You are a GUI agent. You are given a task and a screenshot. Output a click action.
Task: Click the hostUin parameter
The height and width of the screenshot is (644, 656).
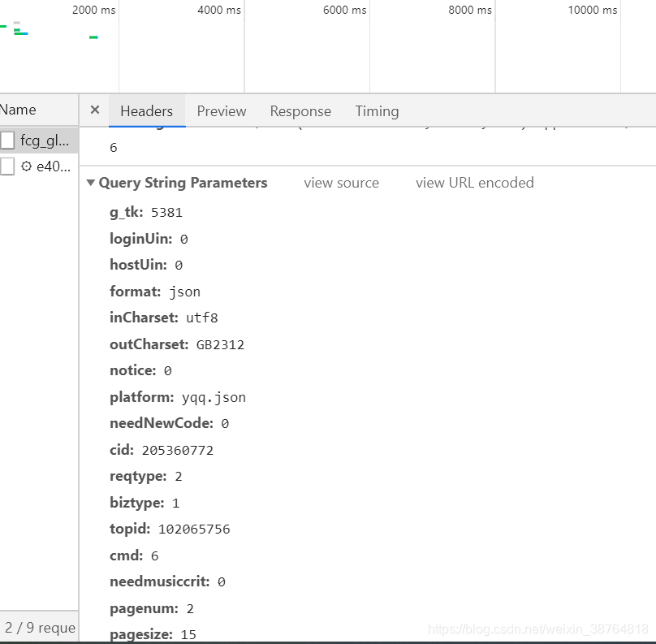pos(146,265)
